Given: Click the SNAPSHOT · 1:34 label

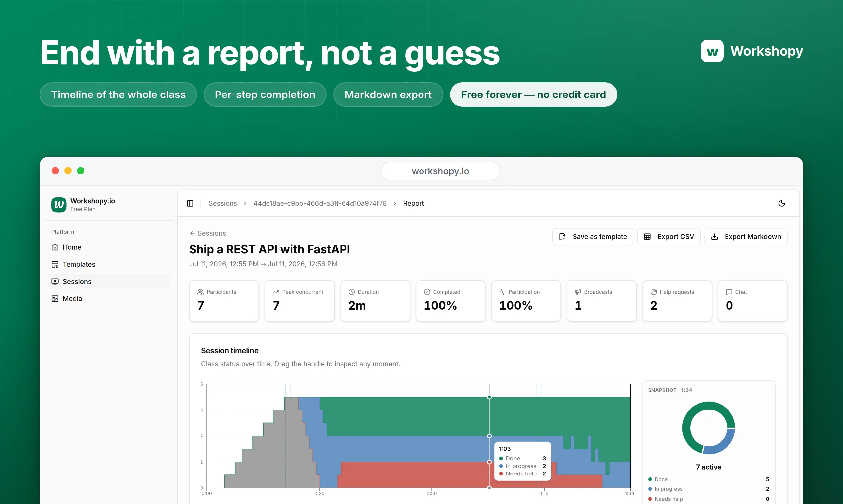Looking at the screenshot, I should coord(670,390).
